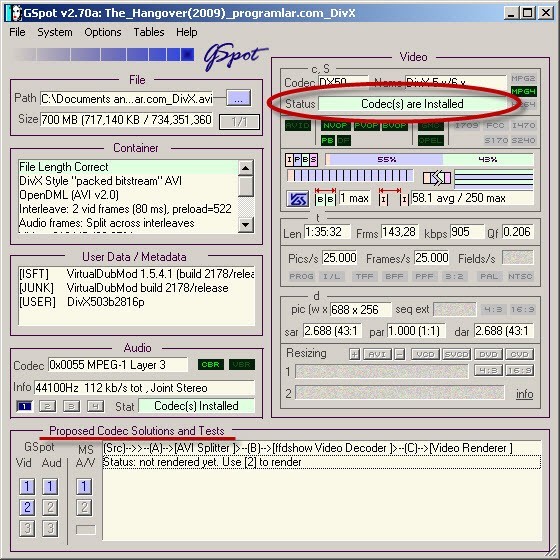Open the Tables menu
560x560 pixels.
(x=149, y=32)
